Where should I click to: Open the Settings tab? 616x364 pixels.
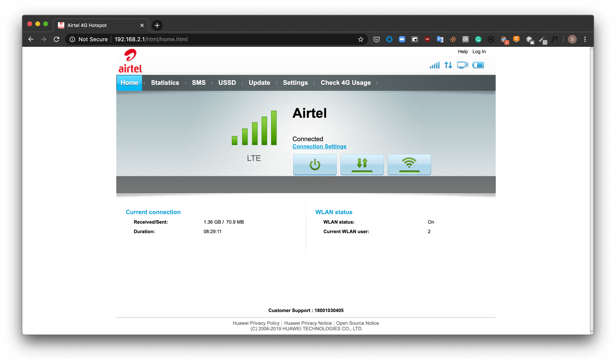tap(295, 83)
